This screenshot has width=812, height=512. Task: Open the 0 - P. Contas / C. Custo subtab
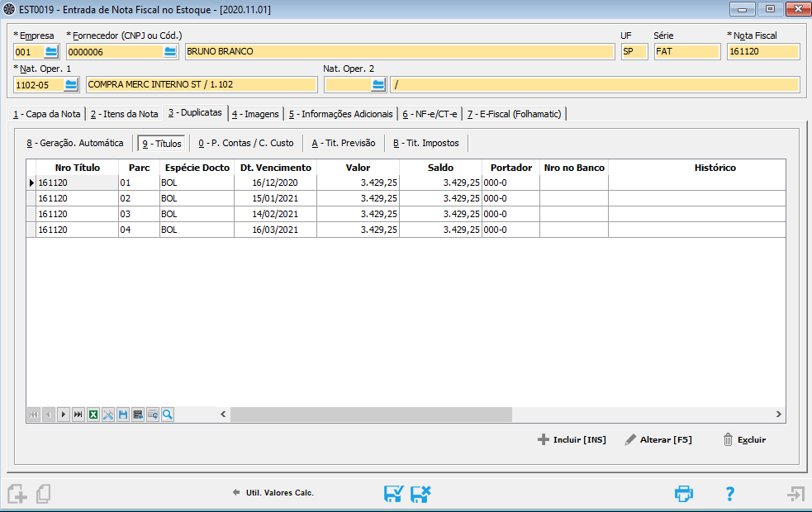246,143
